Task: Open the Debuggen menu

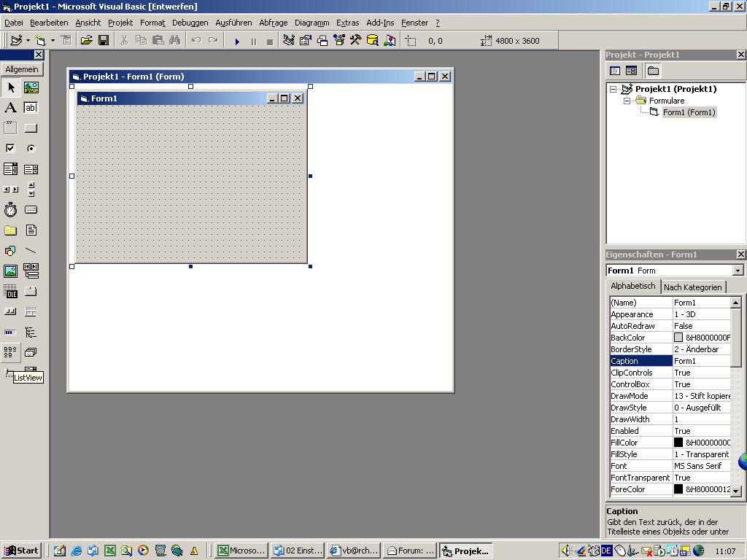Action: coord(190,23)
